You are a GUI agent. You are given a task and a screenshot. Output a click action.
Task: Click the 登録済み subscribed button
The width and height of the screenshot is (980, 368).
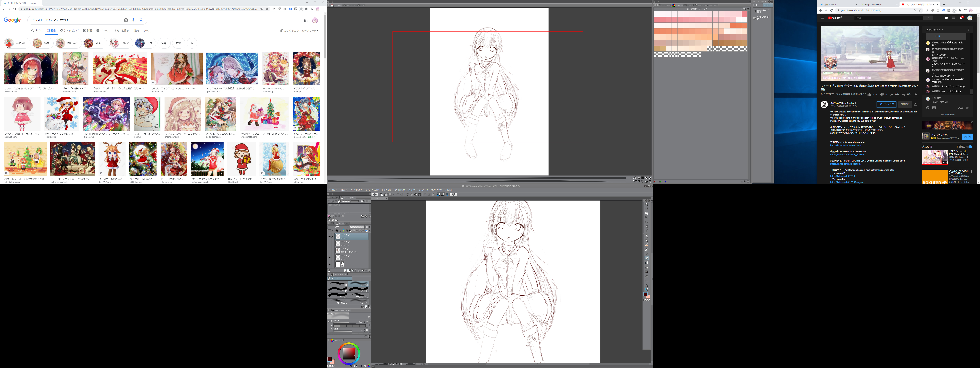point(905,104)
